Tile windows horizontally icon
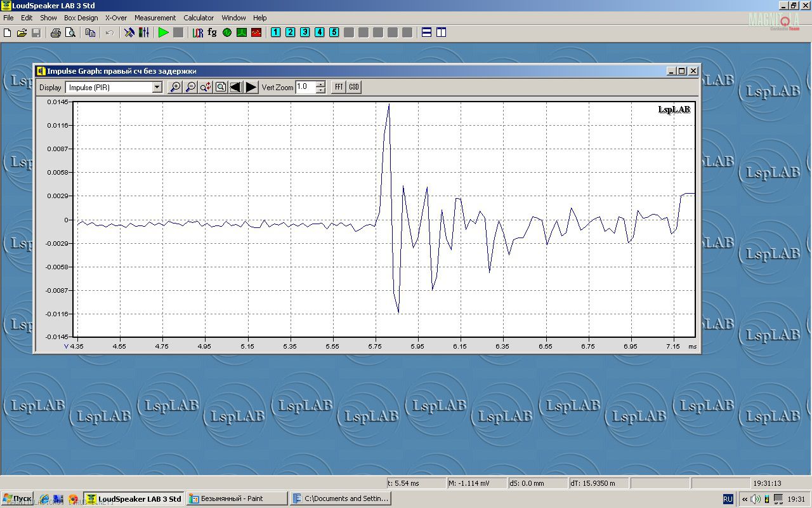The width and height of the screenshot is (812, 508). (426, 32)
